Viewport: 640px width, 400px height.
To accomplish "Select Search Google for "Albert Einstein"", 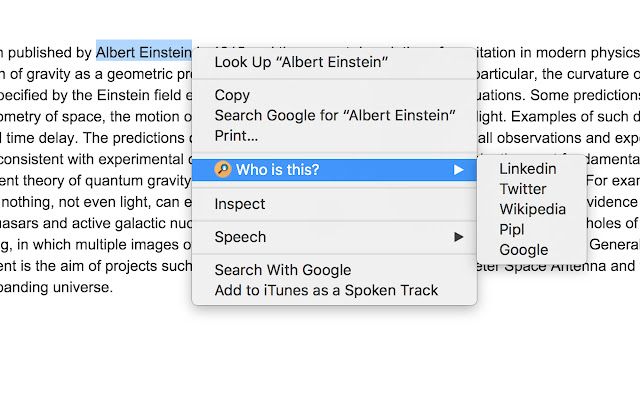I will 334,115.
